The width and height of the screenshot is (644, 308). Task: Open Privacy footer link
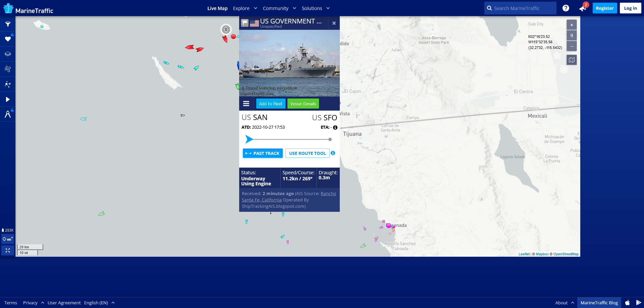[30, 303]
